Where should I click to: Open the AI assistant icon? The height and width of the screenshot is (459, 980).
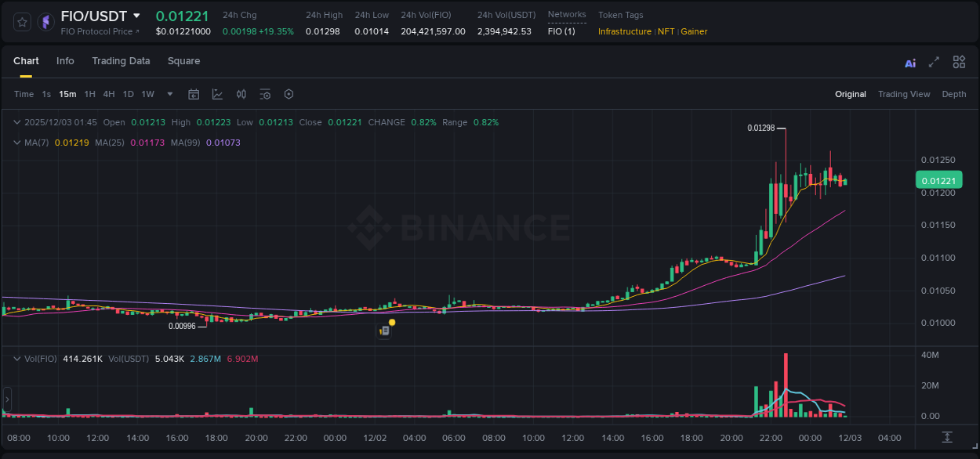click(909, 62)
